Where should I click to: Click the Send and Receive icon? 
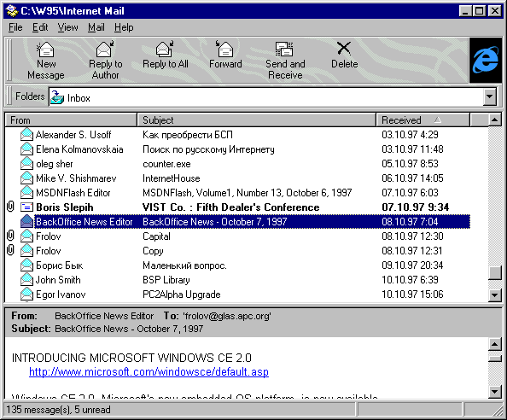(x=284, y=50)
